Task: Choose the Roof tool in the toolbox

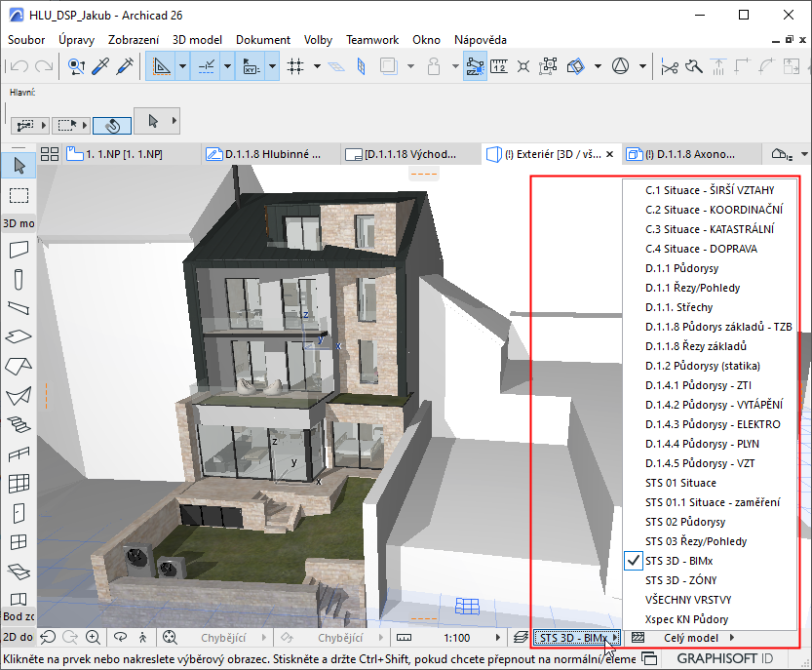Action: (x=19, y=367)
